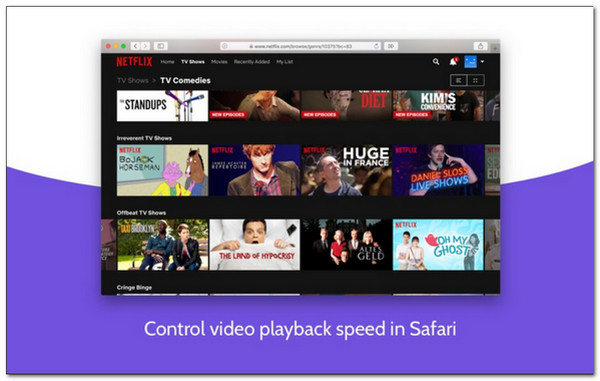The height and width of the screenshot is (381, 600).
Task: Click Irreverent TV Shows row heading
Action: point(144,138)
